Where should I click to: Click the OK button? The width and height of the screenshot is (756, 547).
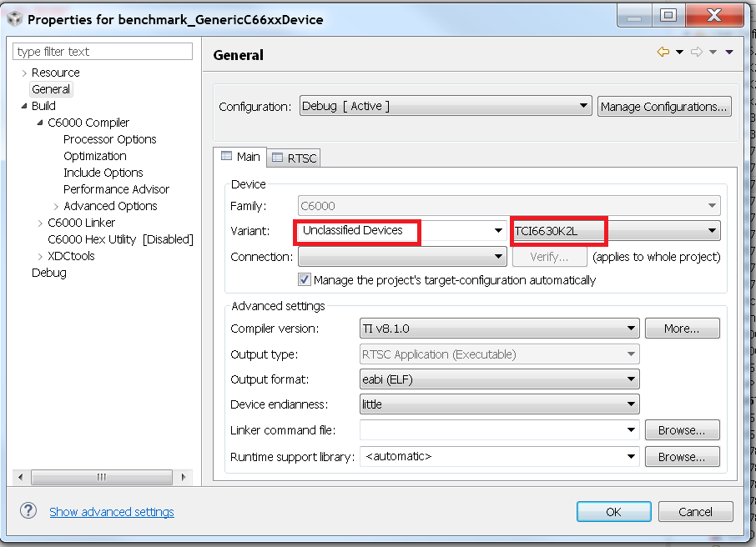coord(614,512)
